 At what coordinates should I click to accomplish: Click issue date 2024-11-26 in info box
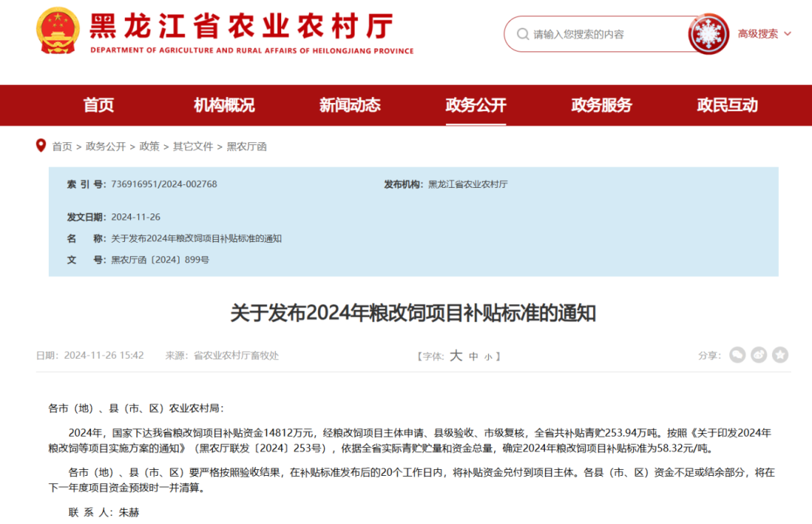point(135,217)
